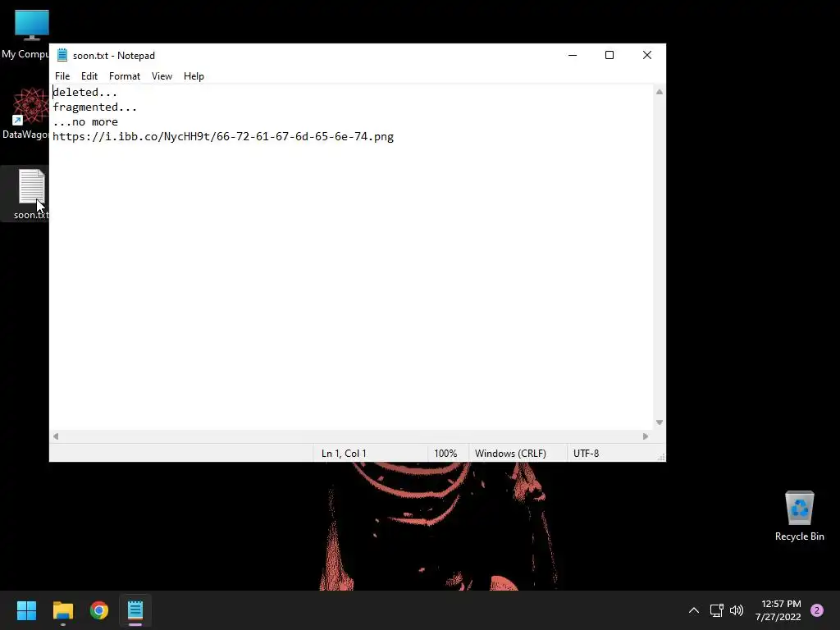Image resolution: width=840 pixels, height=630 pixels.
Task: Click the 'Windows (CRLF)' status entry
Action: click(x=510, y=453)
